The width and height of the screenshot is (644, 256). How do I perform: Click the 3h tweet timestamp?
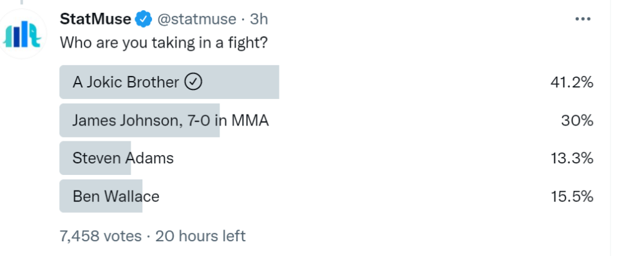pyautogui.click(x=259, y=19)
